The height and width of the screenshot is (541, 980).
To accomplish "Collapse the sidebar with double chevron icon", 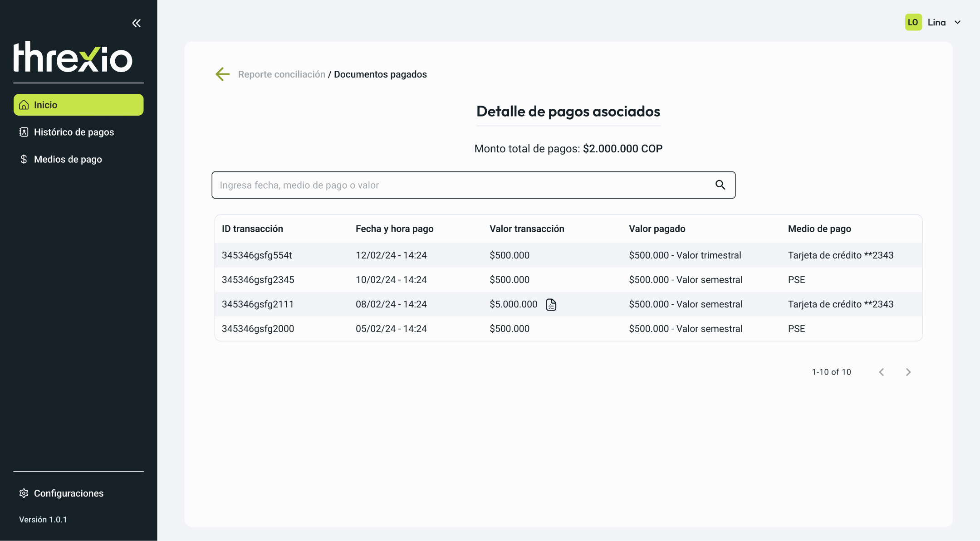I will pos(136,23).
